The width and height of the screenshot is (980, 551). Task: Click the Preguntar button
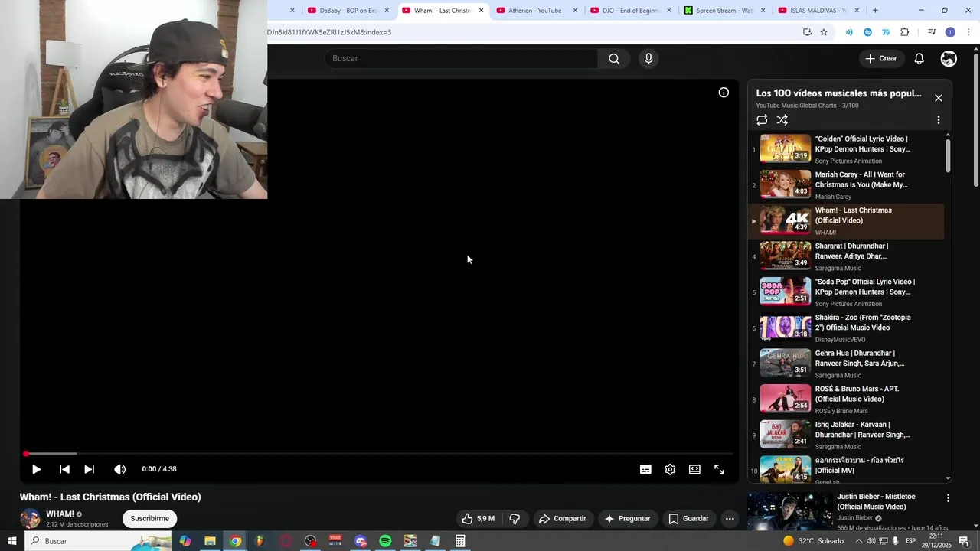coord(627,518)
